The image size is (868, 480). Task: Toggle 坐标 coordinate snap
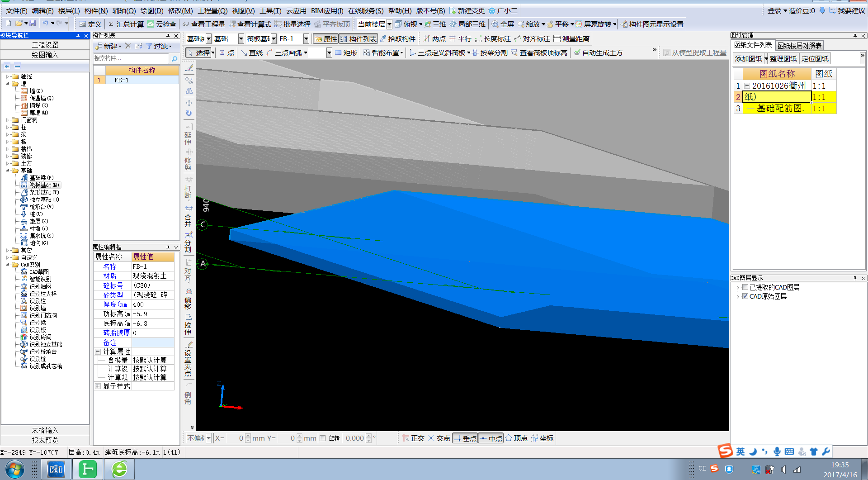(542, 438)
